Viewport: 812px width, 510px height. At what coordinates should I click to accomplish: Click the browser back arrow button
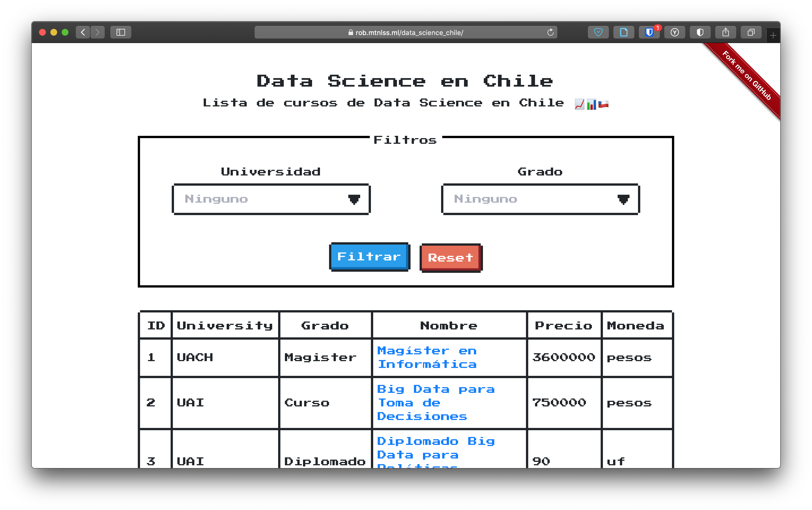point(83,32)
